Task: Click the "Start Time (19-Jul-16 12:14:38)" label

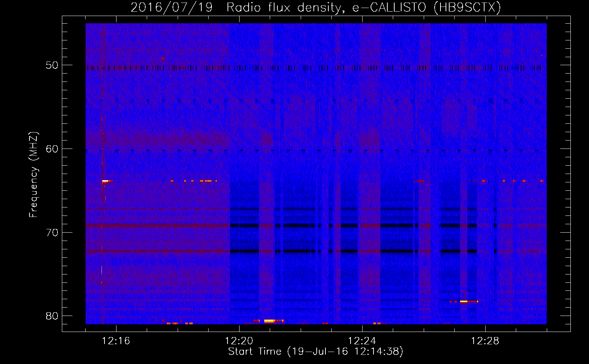Action: [x=316, y=352]
